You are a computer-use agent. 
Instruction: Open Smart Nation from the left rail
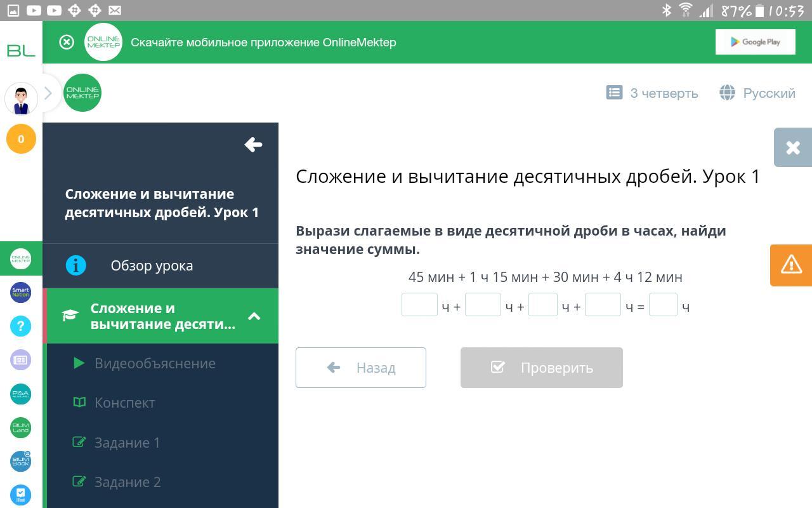[x=21, y=292]
